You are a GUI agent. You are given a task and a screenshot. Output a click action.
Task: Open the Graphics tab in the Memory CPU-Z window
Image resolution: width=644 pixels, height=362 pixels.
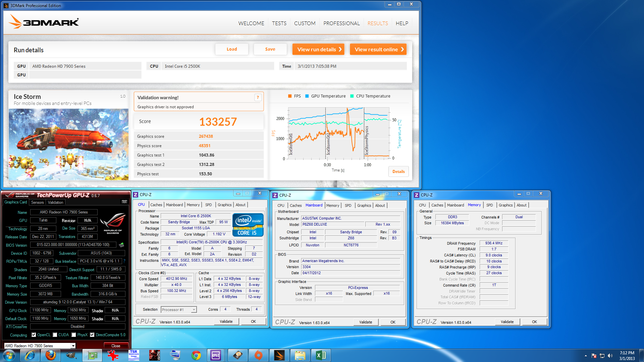point(505,205)
